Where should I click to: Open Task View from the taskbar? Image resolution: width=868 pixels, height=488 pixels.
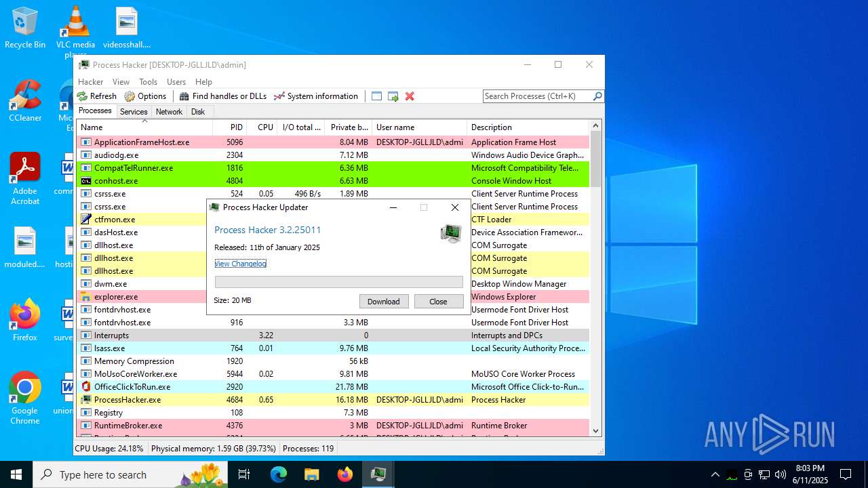click(245, 474)
